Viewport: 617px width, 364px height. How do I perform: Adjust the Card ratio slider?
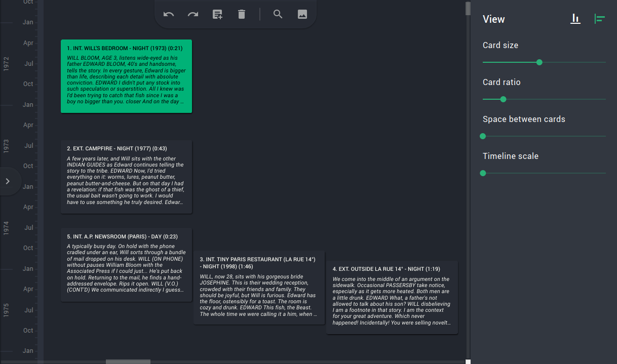click(544, 99)
